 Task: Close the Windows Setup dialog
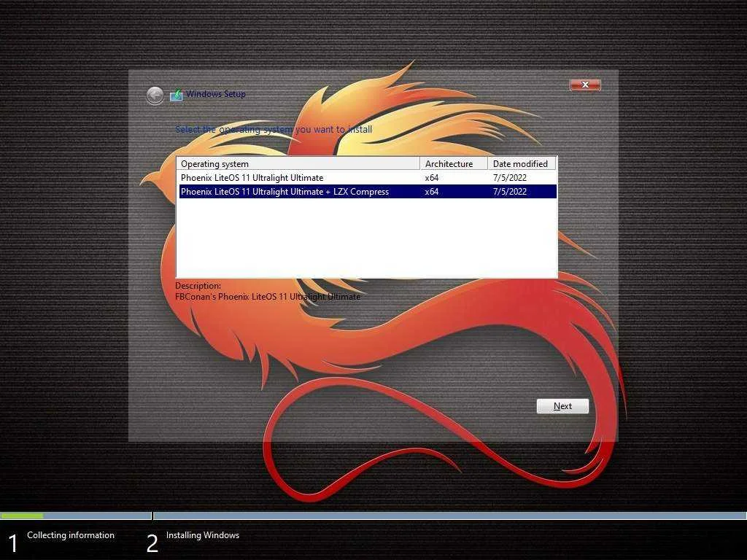(x=585, y=85)
